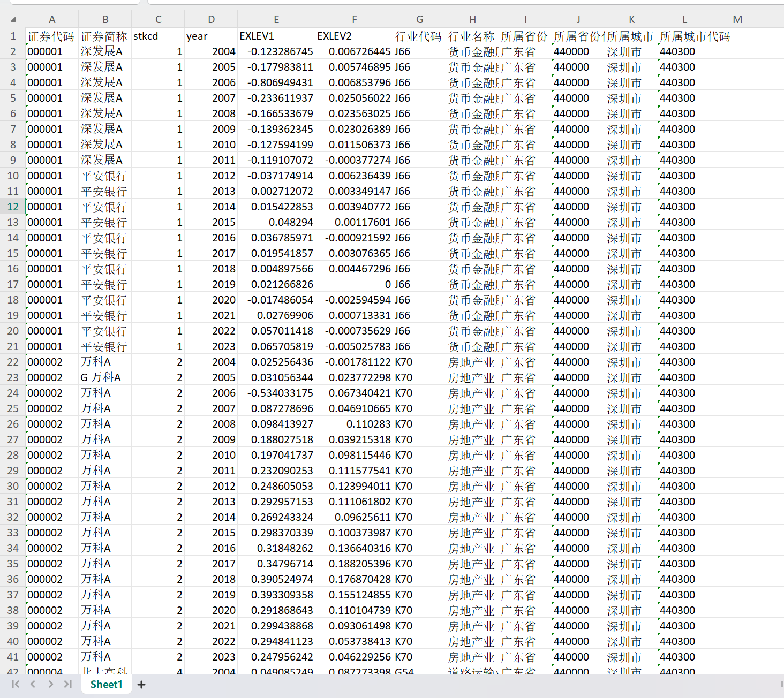784x698 pixels.
Task: Select the 0 value in EXLEV2 row 17
Action: [354, 284]
